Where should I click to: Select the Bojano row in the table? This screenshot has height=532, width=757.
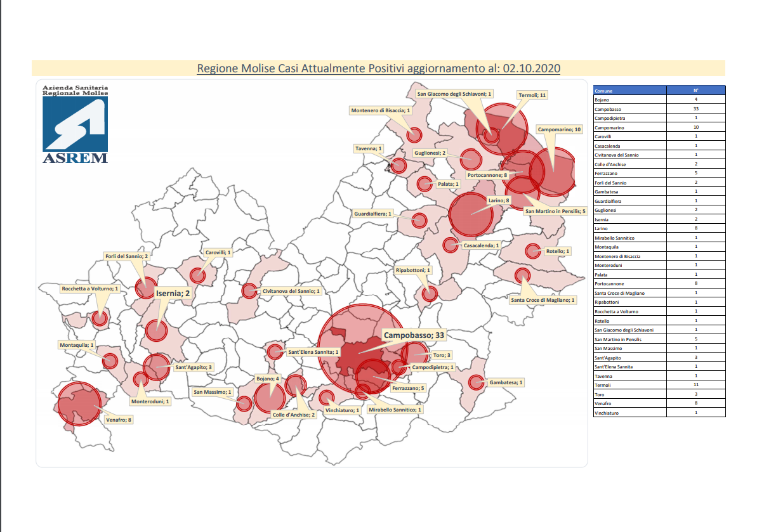tap(659, 100)
